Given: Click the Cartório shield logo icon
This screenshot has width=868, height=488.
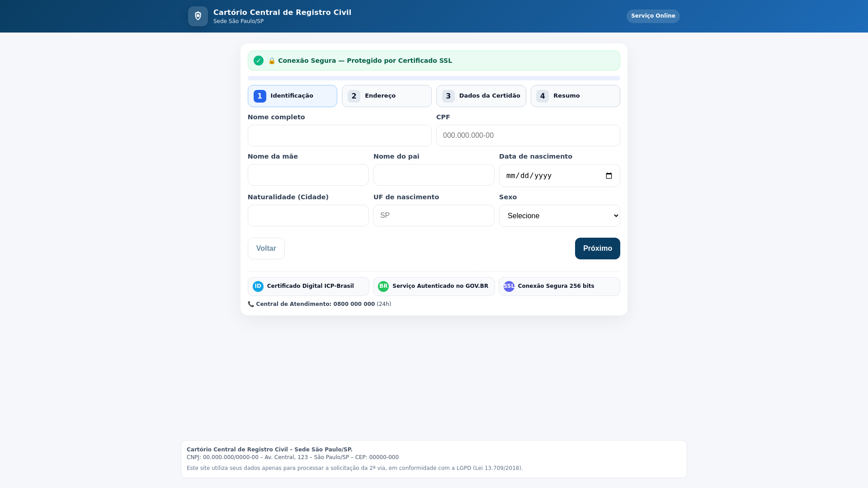Looking at the screenshot, I should click(x=198, y=16).
